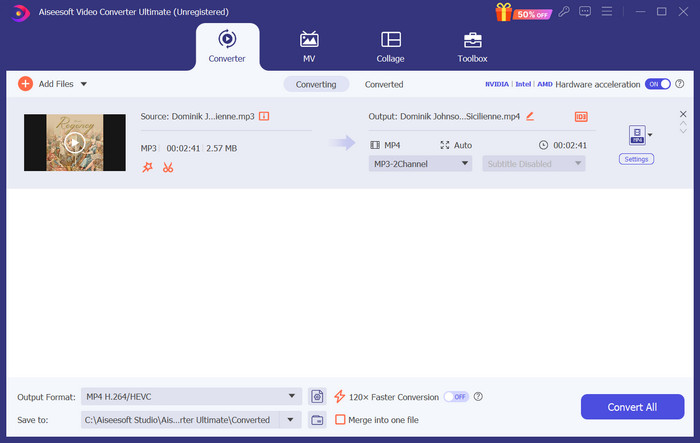This screenshot has width=700, height=443.
Task: Toggle Hardware acceleration switch
Action: 658,84
